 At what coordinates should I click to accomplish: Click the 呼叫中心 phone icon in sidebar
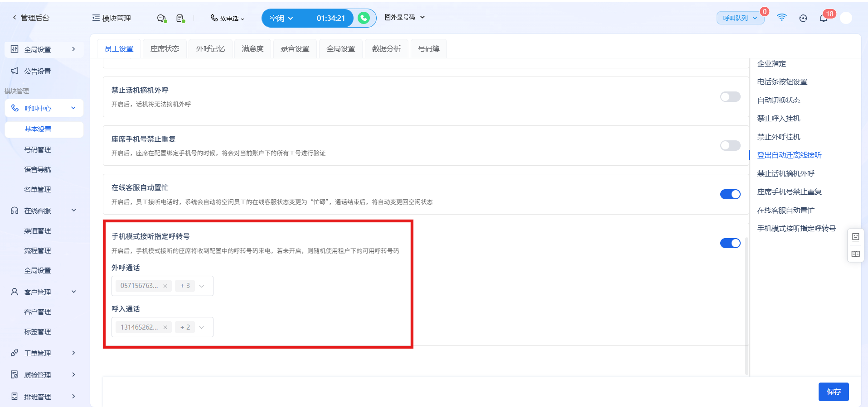point(15,108)
